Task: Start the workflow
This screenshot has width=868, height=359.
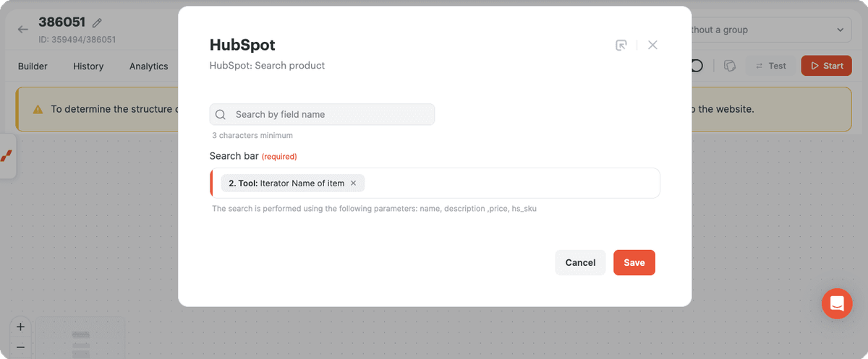Action: coord(827,66)
